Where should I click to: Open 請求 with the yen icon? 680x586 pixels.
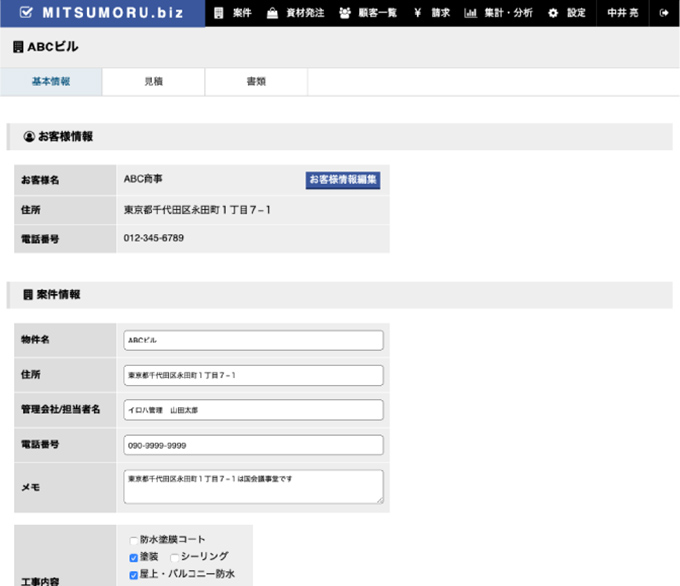click(417, 13)
